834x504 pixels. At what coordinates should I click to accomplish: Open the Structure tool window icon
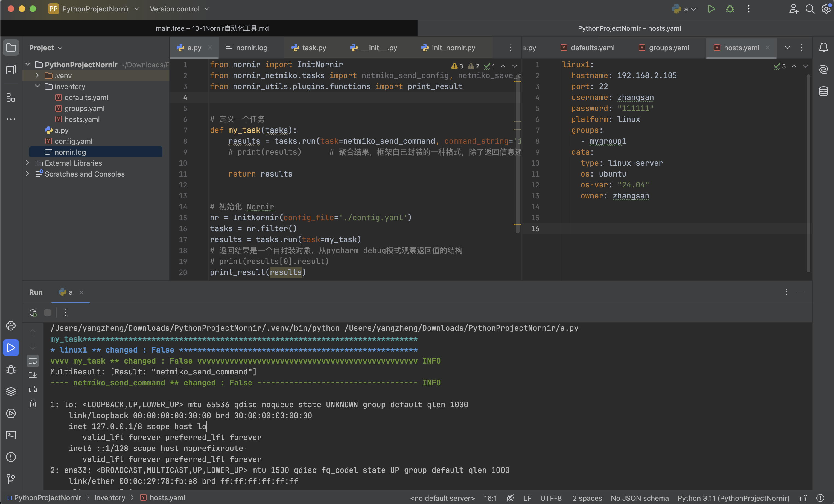[x=11, y=98]
